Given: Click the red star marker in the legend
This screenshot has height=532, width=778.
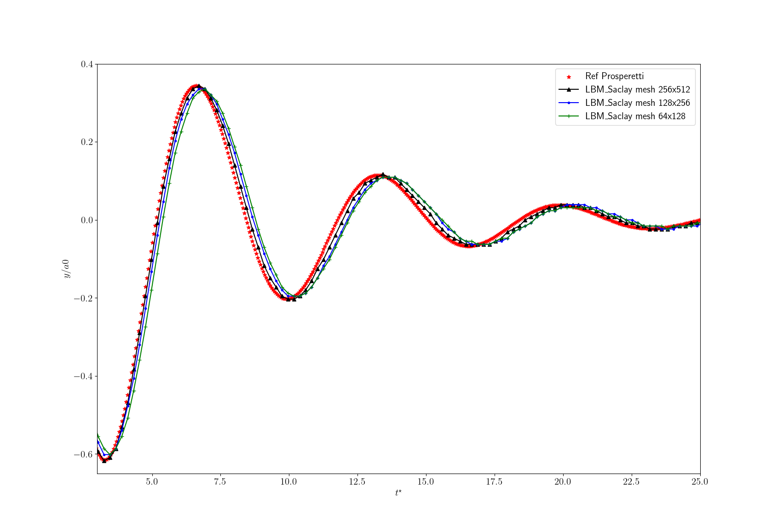Looking at the screenshot, I should pyautogui.click(x=569, y=77).
